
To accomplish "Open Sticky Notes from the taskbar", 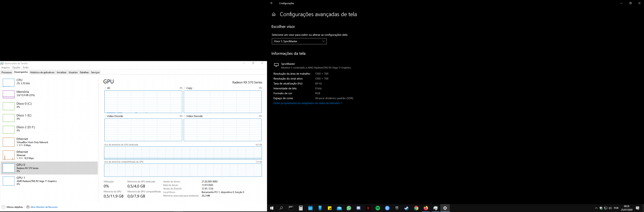I will pyautogui.click(x=330, y=208).
